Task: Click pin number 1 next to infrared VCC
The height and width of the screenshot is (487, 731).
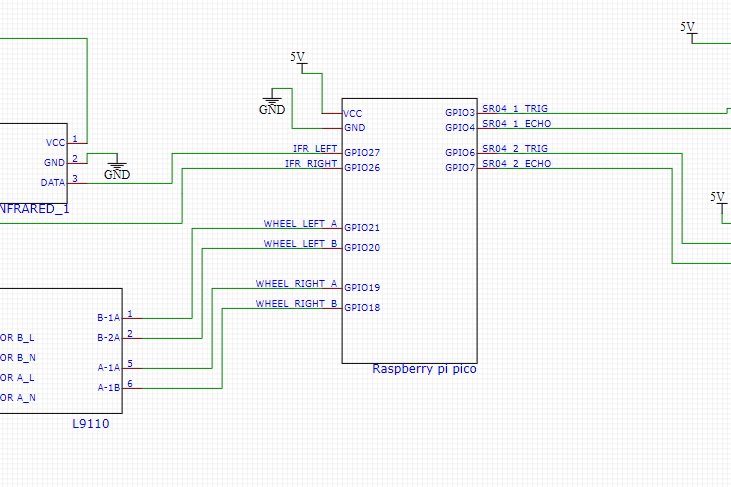Action: (x=75, y=139)
